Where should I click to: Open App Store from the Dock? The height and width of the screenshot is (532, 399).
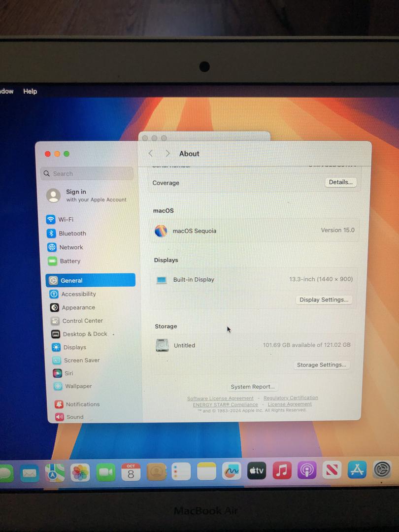[x=357, y=469]
